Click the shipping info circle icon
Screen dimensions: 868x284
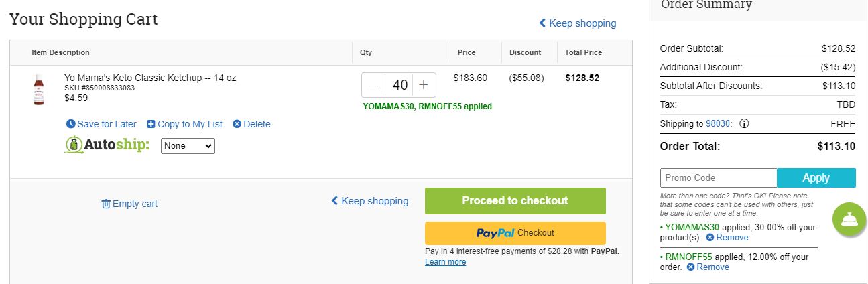click(x=744, y=123)
